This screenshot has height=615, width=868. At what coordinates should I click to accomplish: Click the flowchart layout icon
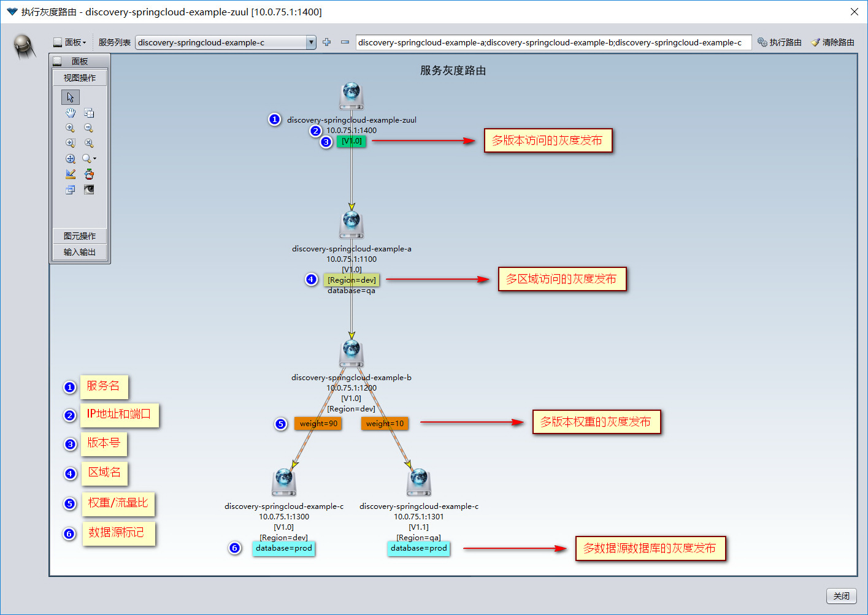[x=89, y=174]
